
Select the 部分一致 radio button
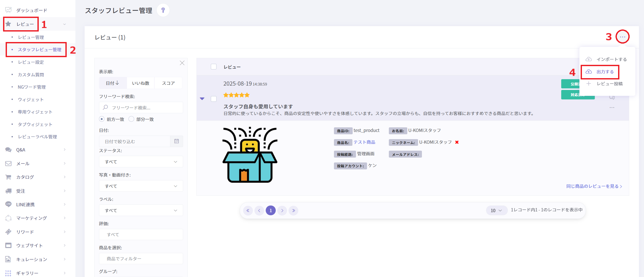[131, 119]
